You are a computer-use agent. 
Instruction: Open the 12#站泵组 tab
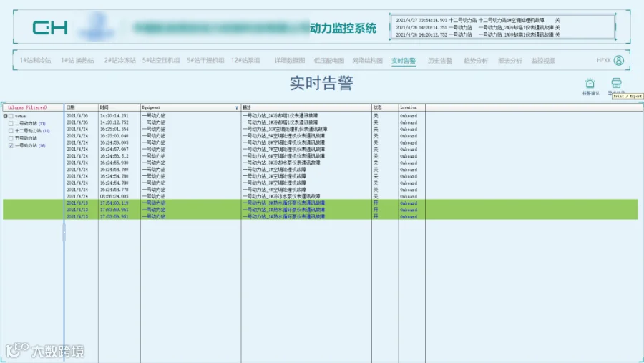[x=245, y=60]
